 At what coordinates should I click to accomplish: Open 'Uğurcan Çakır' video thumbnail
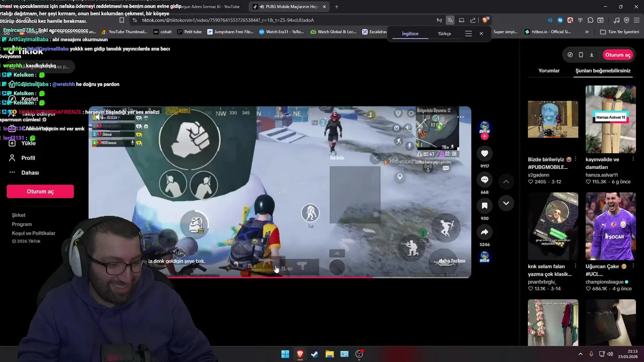611,226
